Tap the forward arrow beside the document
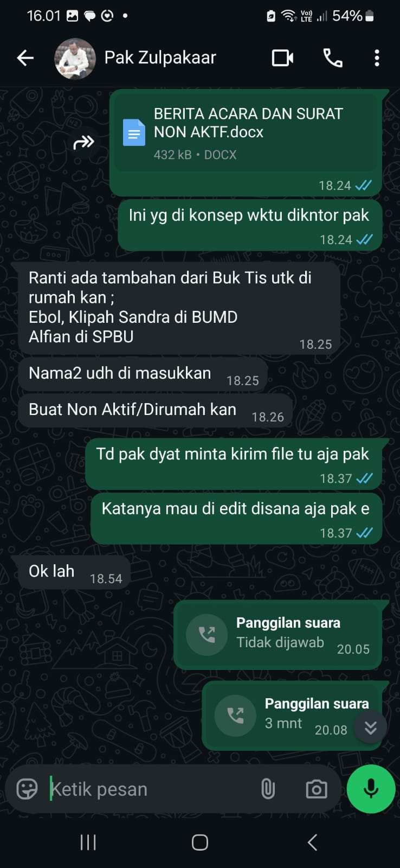The image size is (400, 868). coord(83,143)
